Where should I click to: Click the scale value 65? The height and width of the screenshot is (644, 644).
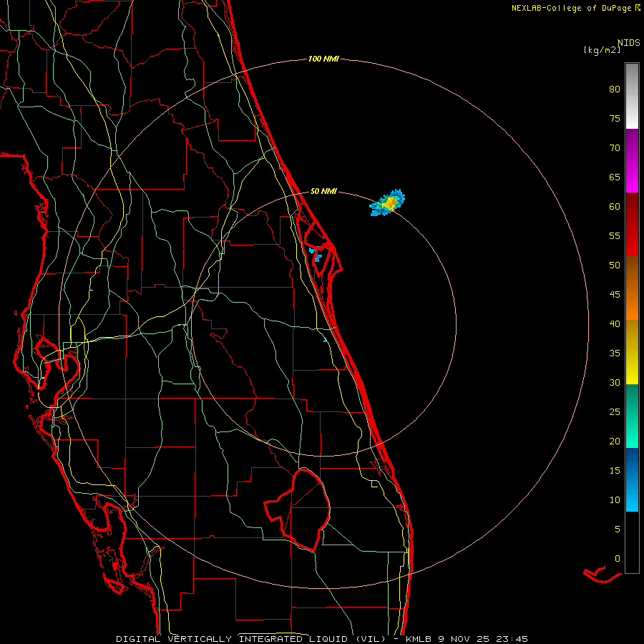tap(615, 177)
